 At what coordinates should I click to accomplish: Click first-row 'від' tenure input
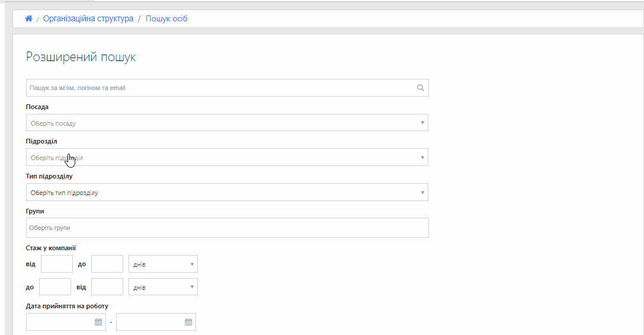coord(57,264)
